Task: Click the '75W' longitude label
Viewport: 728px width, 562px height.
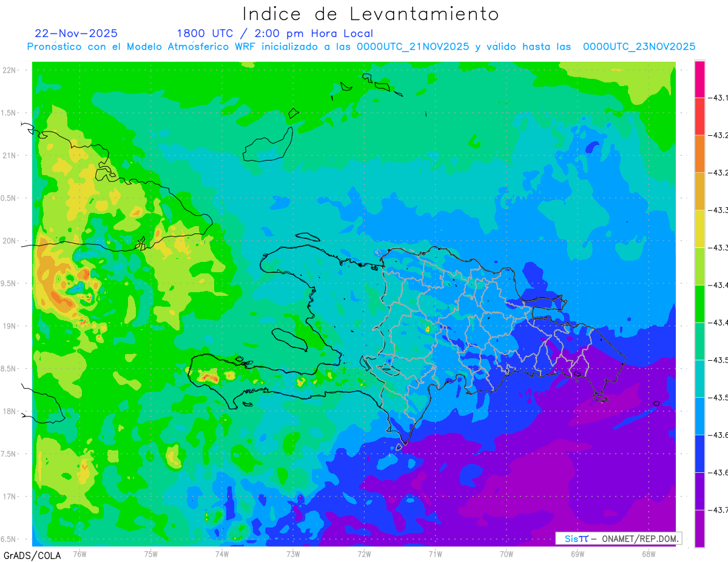Action: click(151, 554)
